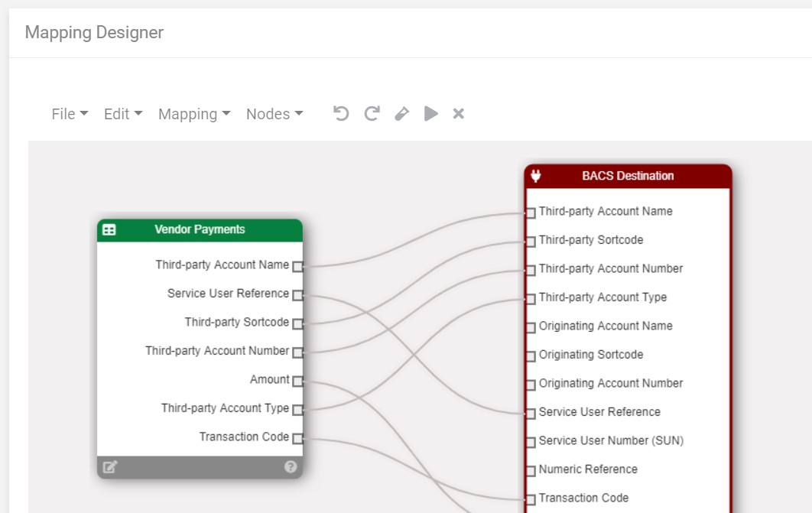This screenshot has width=812, height=513.
Task: Click Third-party Account Name label in BACS Destination
Action: [606, 211]
